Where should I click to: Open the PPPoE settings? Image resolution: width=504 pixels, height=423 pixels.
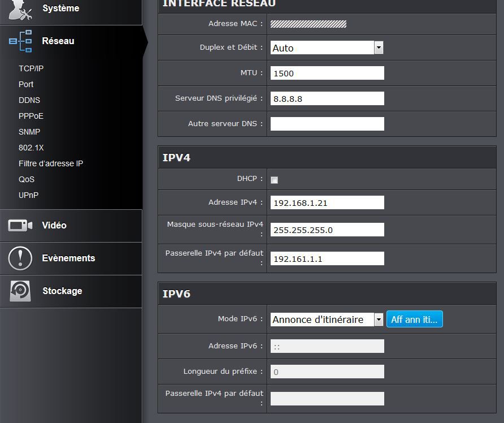pyautogui.click(x=31, y=116)
